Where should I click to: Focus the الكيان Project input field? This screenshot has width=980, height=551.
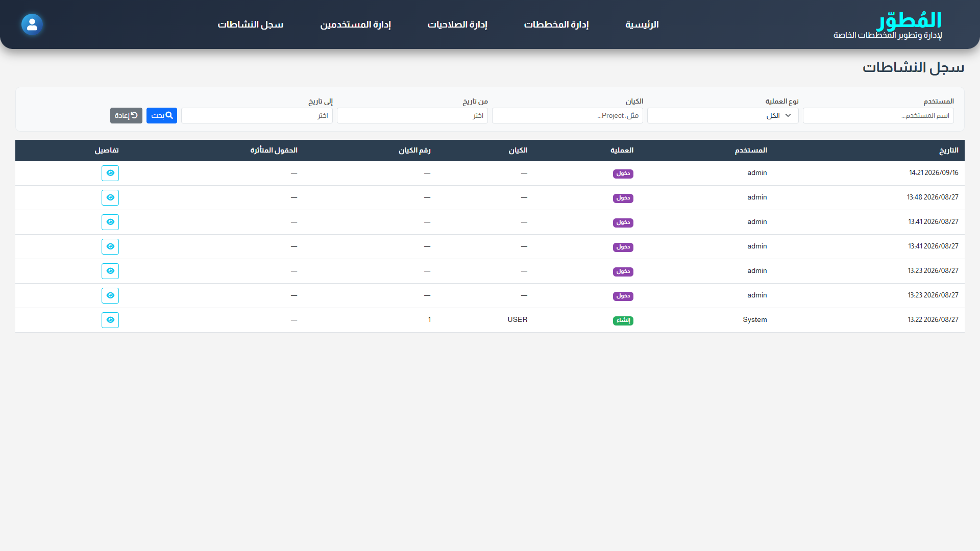[x=568, y=115]
